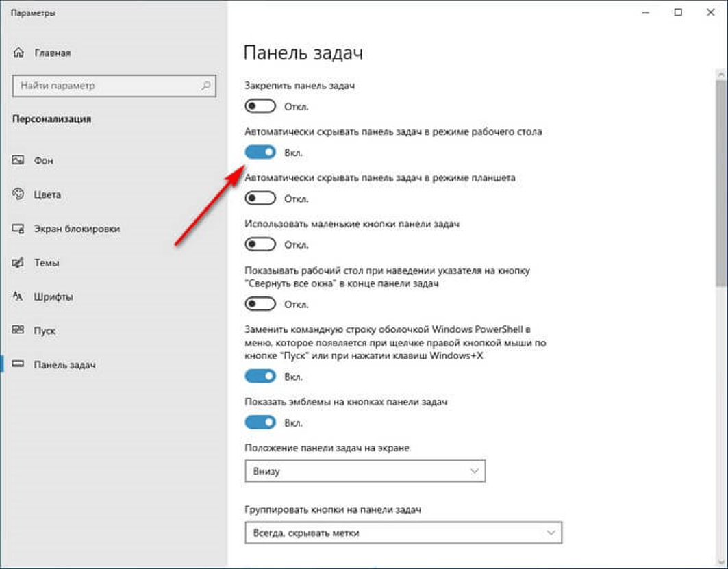Screen dimensions: 728x569
Task: Click the Экран блокировки icon
Action: (18, 229)
